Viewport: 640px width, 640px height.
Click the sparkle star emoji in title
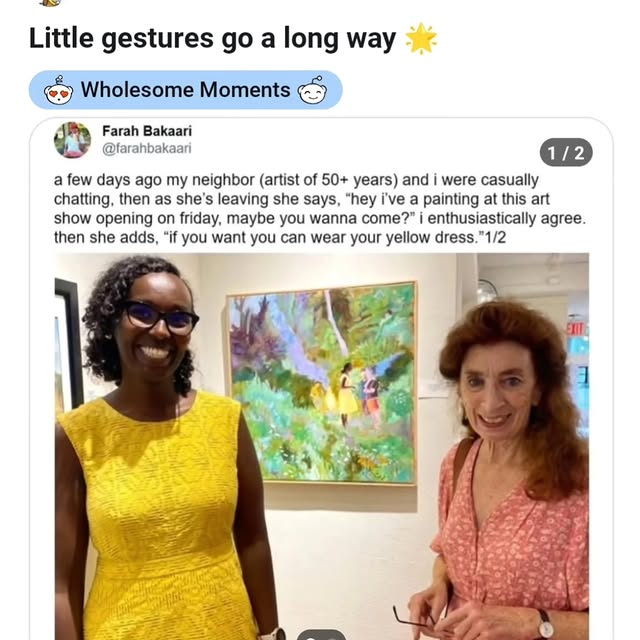coord(421,39)
